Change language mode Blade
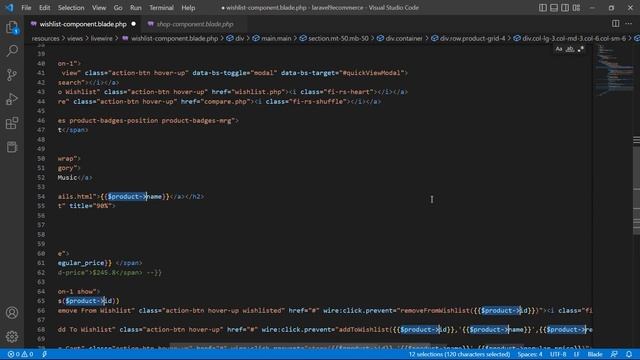This screenshot has height=360, width=640. [x=595, y=354]
